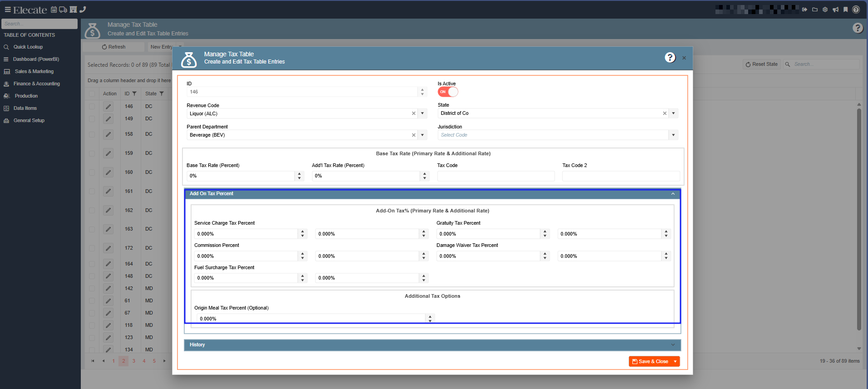Expand the History section
This screenshot has height=389, width=868.
tap(432, 345)
